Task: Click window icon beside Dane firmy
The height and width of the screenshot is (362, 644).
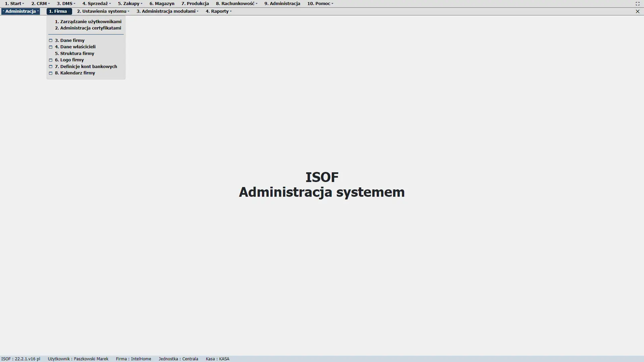Action: (x=51, y=41)
